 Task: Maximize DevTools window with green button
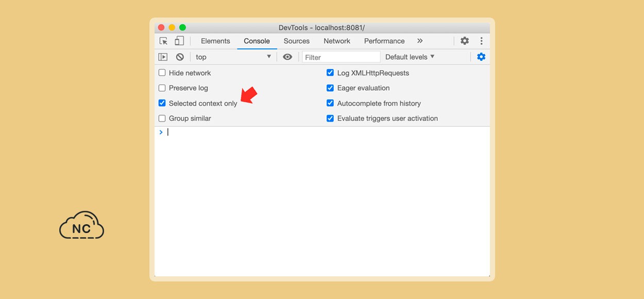point(182,28)
